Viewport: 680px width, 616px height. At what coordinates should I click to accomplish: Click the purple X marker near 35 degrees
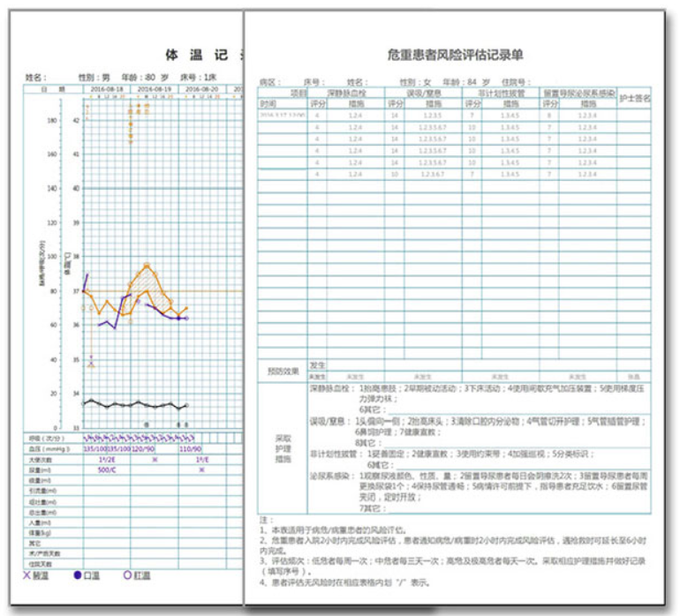pyautogui.click(x=91, y=364)
